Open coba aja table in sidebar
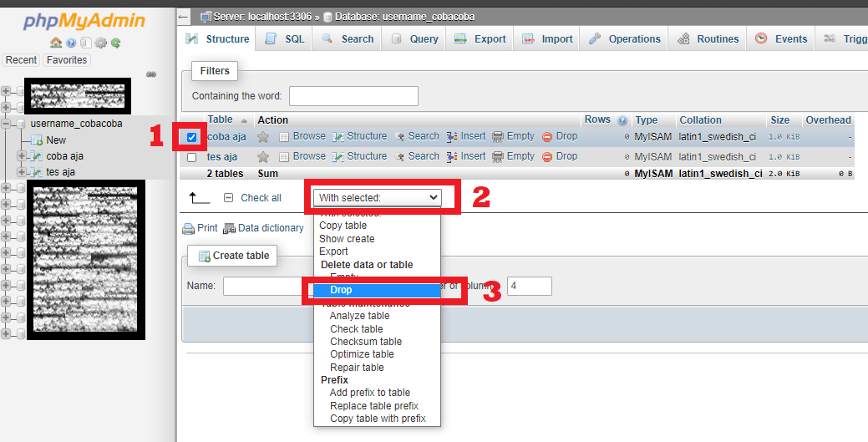868x442 pixels. pyautogui.click(x=65, y=155)
